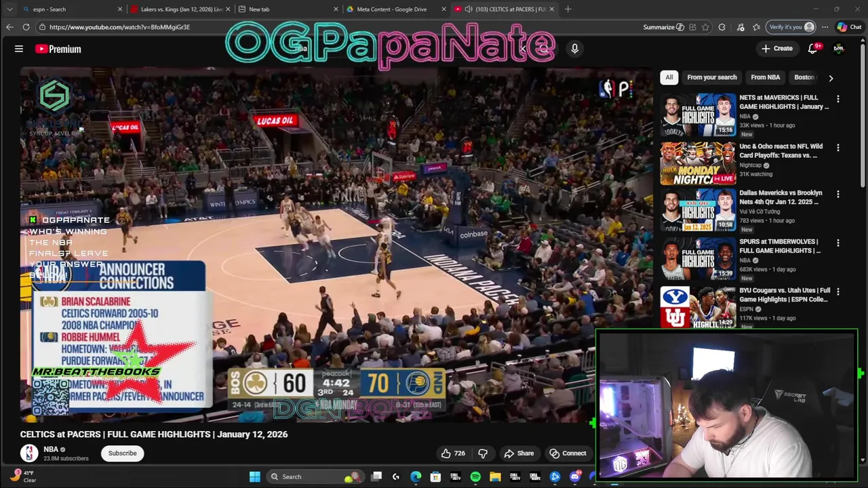The width and height of the screenshot is (868, 488).
Task: Open the YouTube hamburger guide menu
Action: [x=19, y=49]
